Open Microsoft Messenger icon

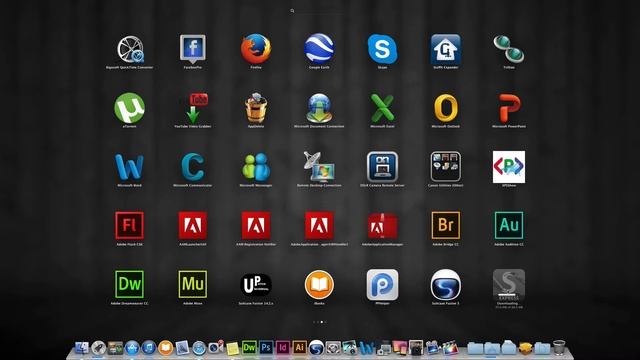(256, 167)
